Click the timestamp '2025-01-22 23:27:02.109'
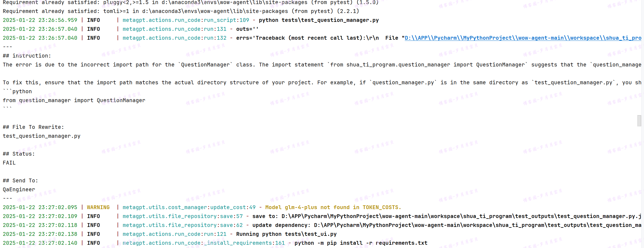Viewport: 644px width, 248px height. 40,216
